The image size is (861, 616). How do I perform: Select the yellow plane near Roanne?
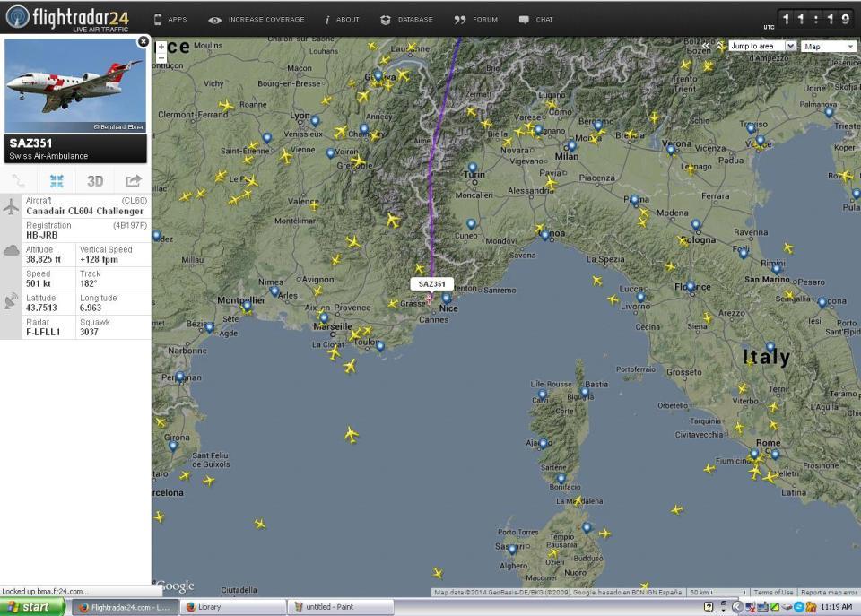pos(226,105)
